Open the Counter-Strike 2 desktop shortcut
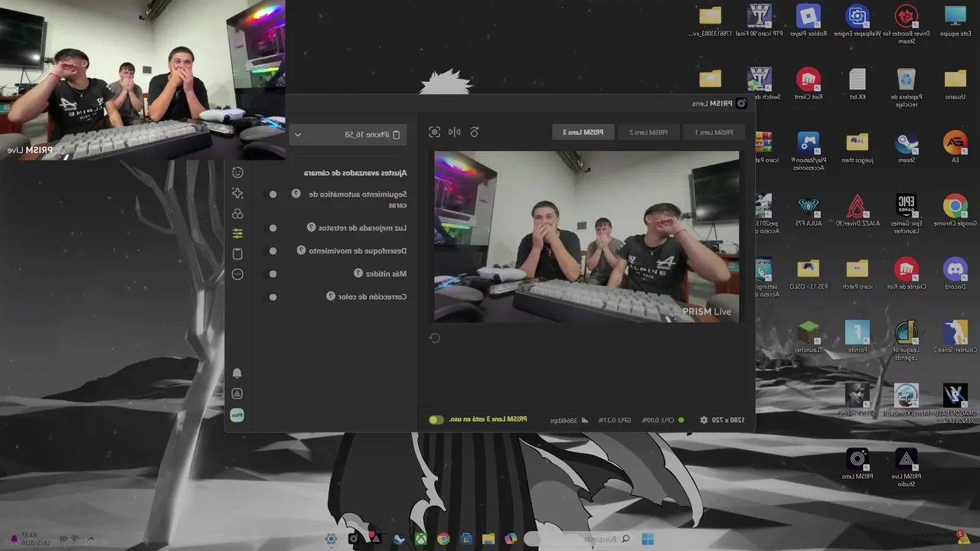Image resolution: width=980 pixels, height=551 pixels. (x=955, y=337)
